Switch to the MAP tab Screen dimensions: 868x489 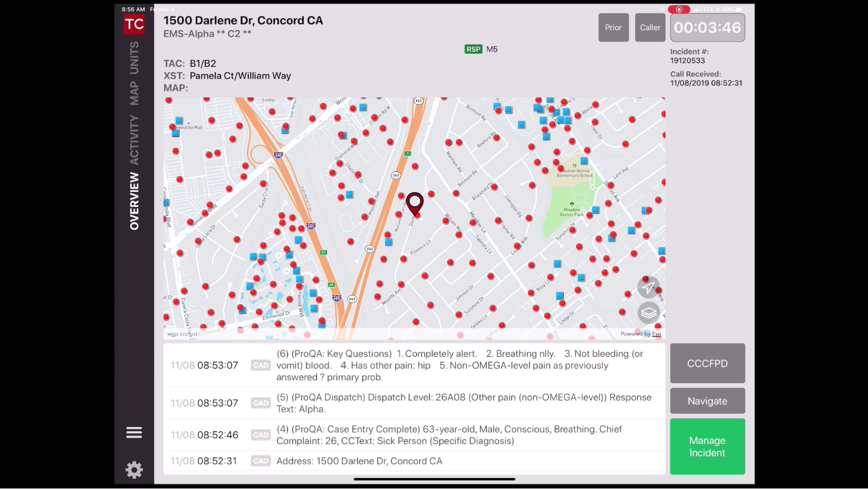point(134,93)
